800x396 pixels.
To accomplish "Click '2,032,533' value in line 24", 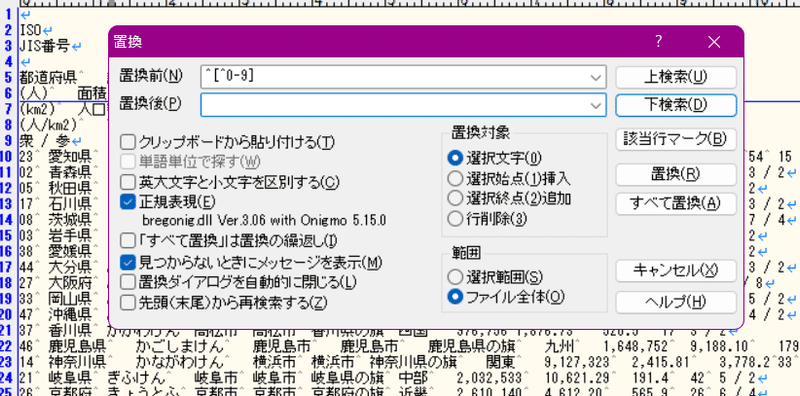I will tap(489, 379).
